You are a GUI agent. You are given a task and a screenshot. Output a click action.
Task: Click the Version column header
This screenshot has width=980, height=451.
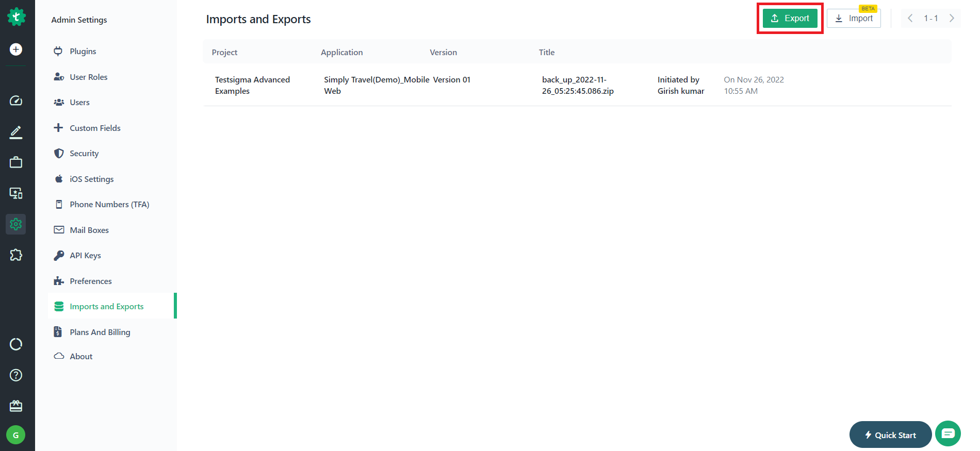tap(444, 52)
